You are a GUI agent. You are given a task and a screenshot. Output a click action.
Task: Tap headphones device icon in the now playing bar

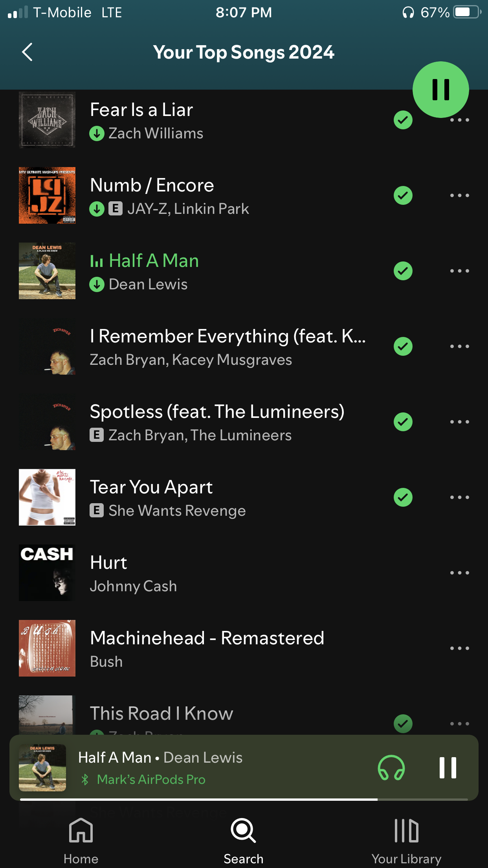click(391, 768)
